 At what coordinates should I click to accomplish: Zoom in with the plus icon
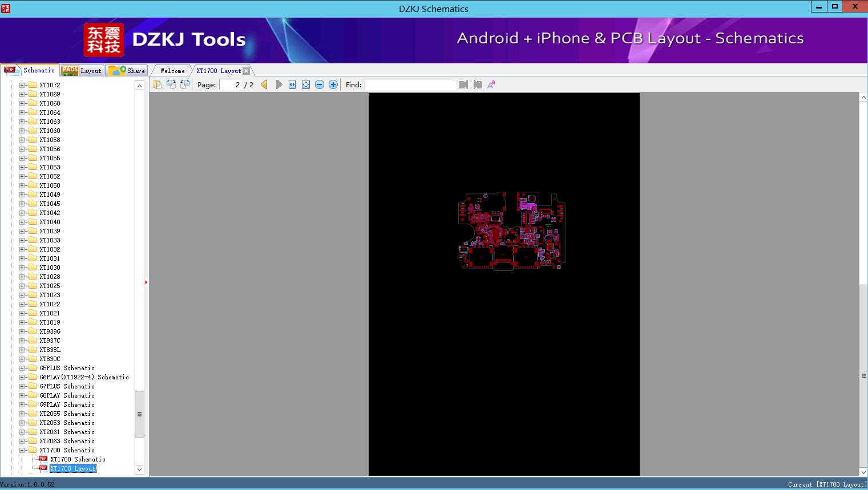333,84
